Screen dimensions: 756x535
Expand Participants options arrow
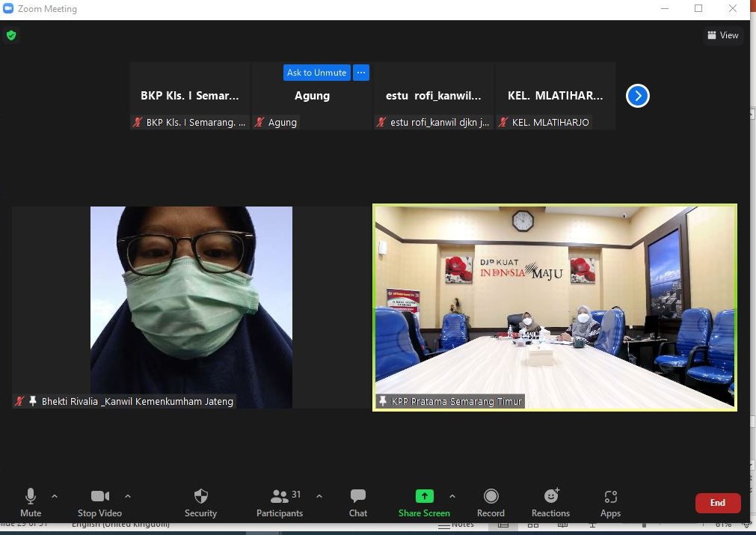click(319, 496)
